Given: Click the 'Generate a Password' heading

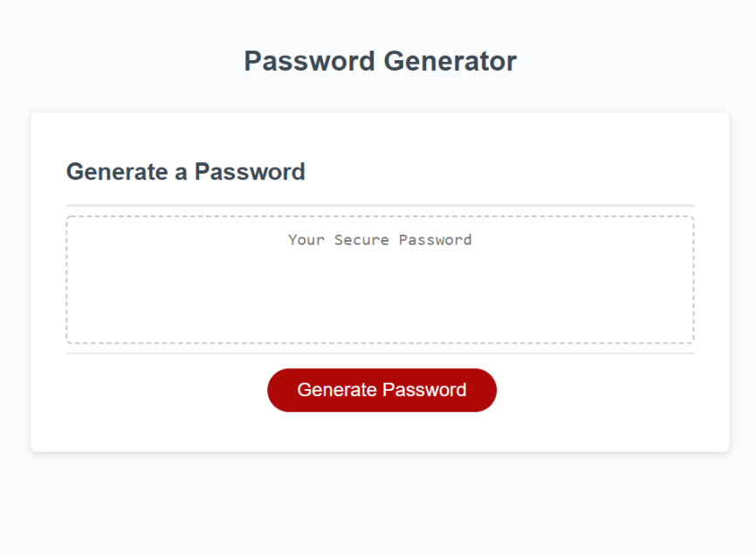Looking at the screenshot, I should (185, 172).
